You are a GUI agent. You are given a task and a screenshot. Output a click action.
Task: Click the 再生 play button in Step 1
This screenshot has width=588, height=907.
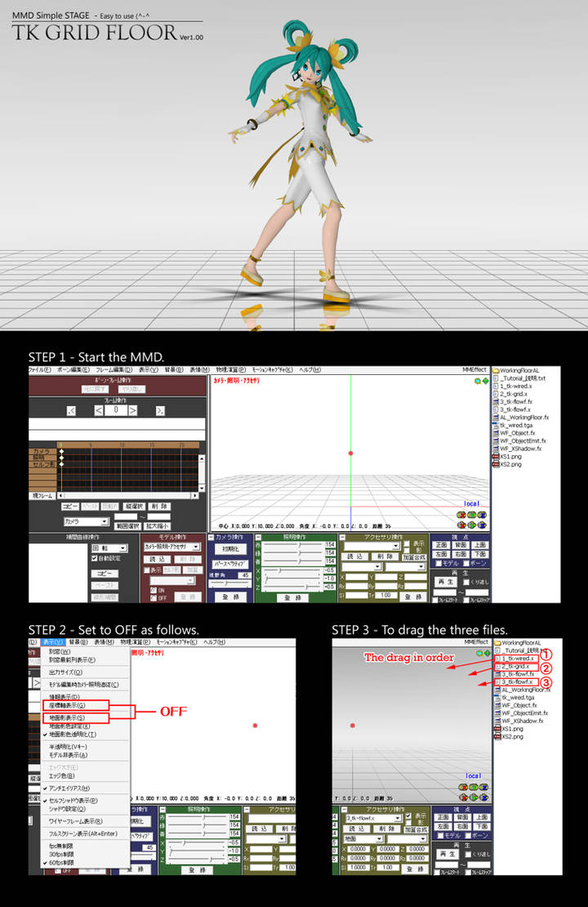pyautogui.click(x=445, y=581)
